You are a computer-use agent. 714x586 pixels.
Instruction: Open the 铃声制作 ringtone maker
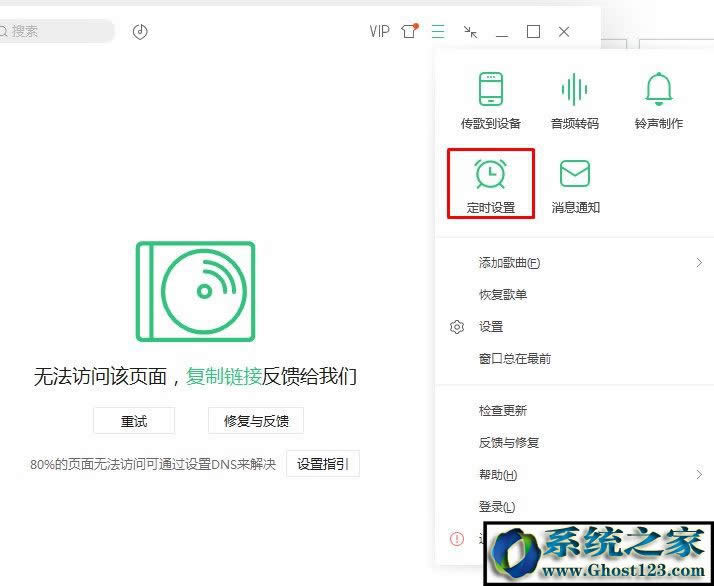pyautogui.click(x=658, y=100)
